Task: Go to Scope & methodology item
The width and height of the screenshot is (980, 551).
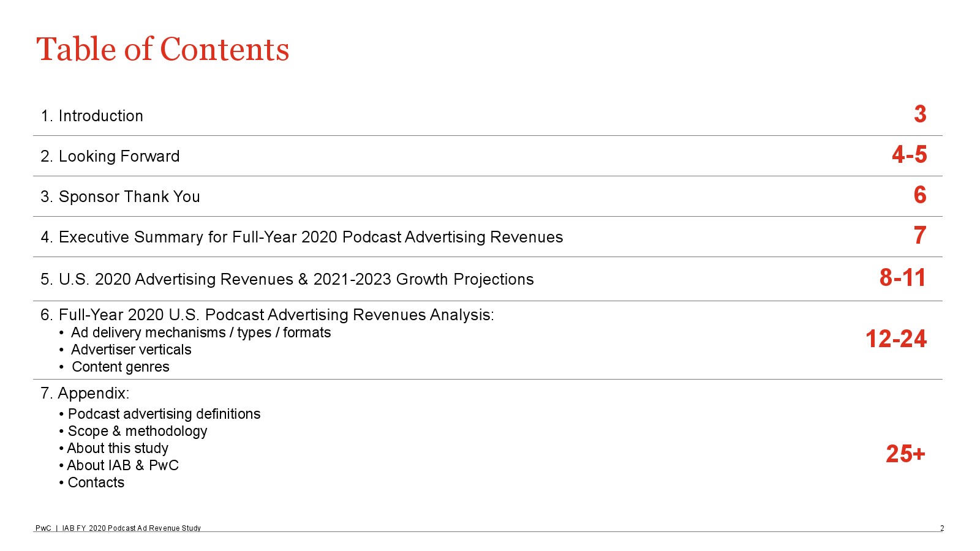Action: (x=137, y=431)
